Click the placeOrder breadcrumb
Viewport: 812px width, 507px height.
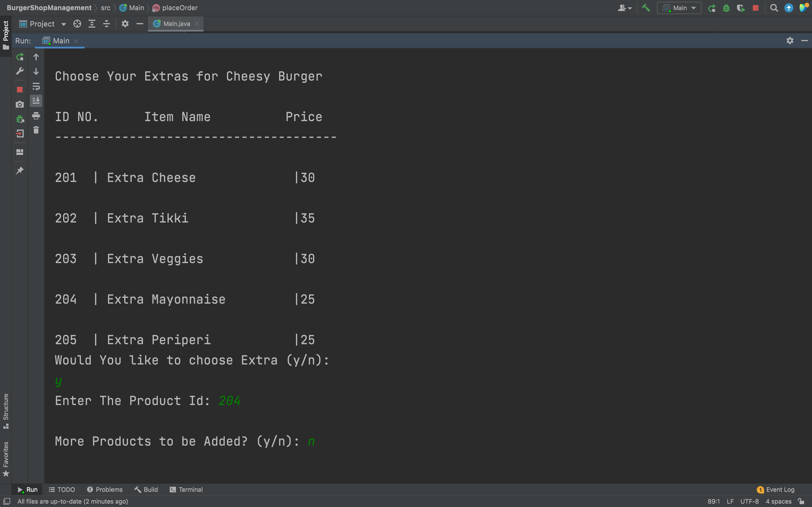pyautogui.click(x=180, y=8)
